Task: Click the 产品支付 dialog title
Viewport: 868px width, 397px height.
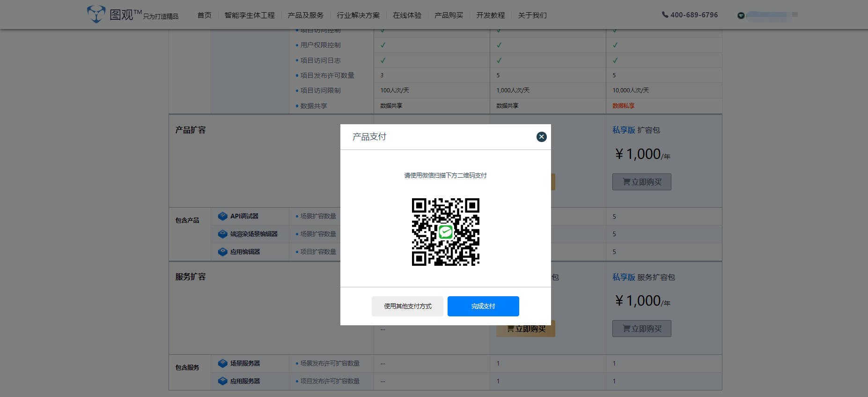Action: click(369, 137)
